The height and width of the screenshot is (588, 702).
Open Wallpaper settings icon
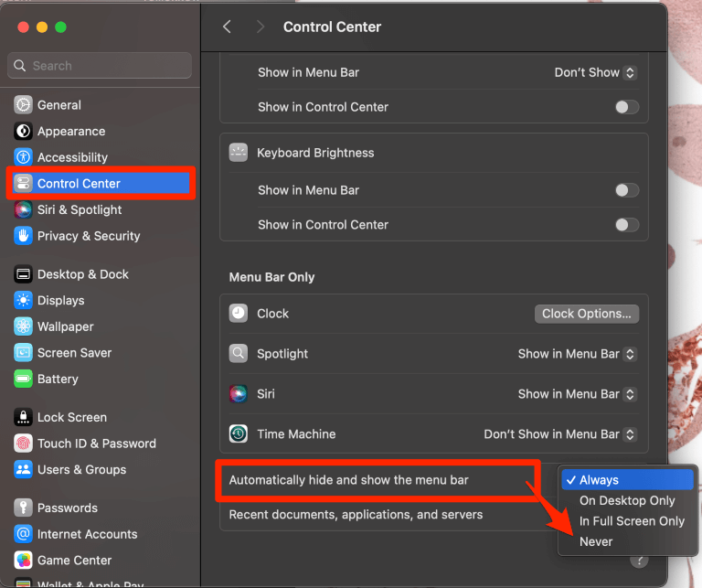click(23, 326)
